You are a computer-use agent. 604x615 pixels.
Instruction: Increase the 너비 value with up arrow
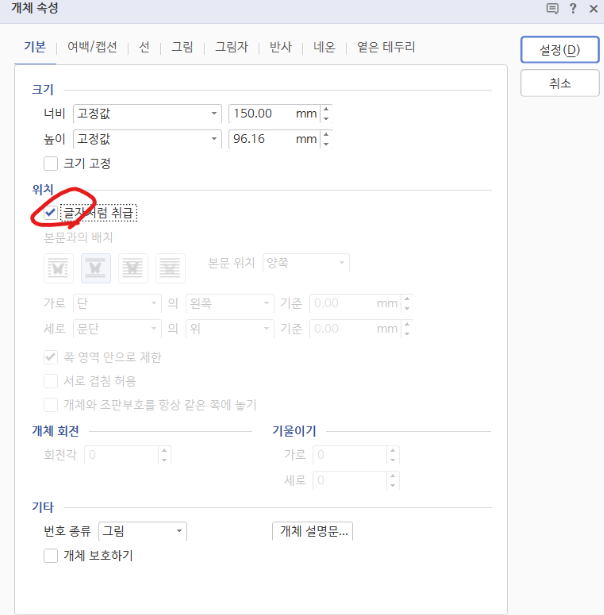coord(326,109)
